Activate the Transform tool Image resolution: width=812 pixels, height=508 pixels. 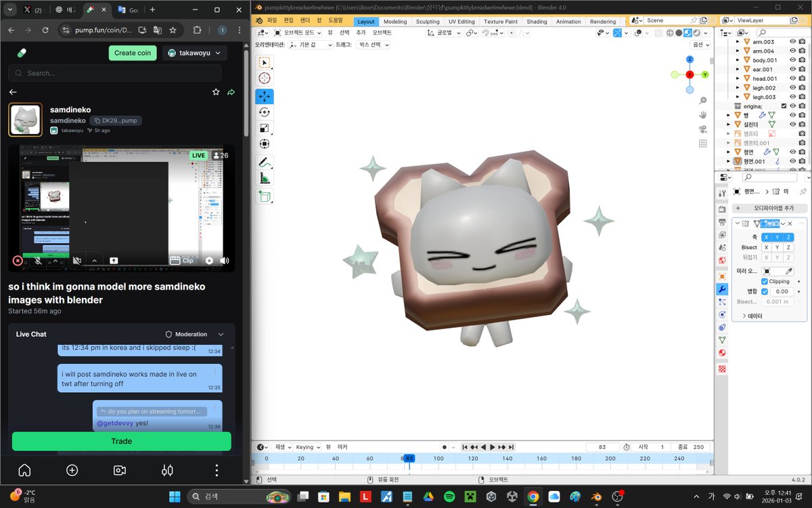265,144
